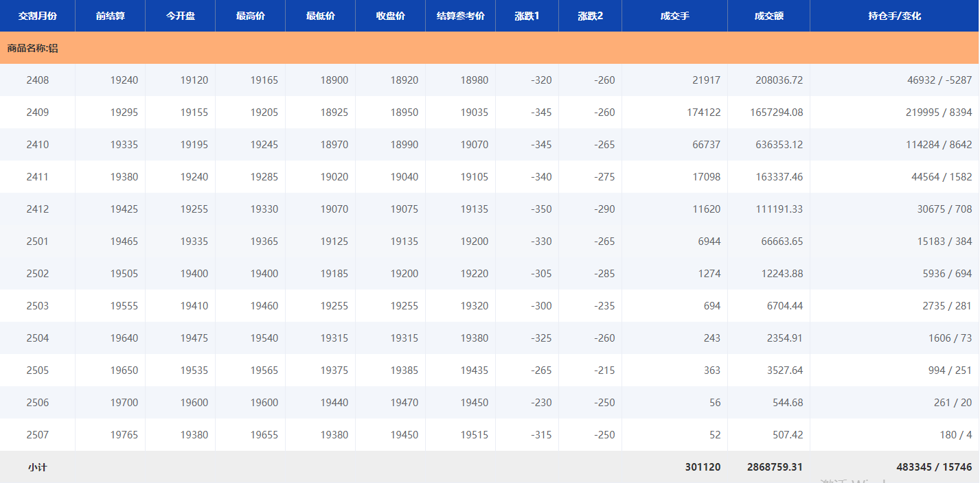The width and height of the screenshot is (980, 483).
Task: Click the 成交手 column header
Action: pos(674,16)
